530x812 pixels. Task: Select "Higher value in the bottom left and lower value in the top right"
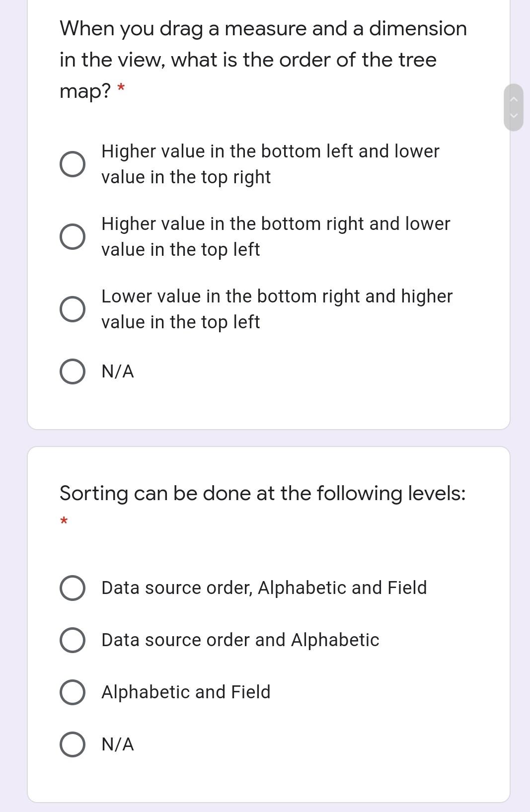tap(72, 164)
